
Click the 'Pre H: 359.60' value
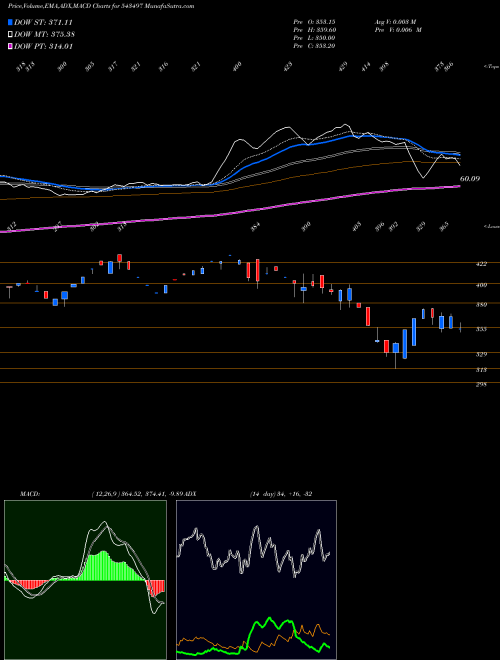[x=314, y=30]
